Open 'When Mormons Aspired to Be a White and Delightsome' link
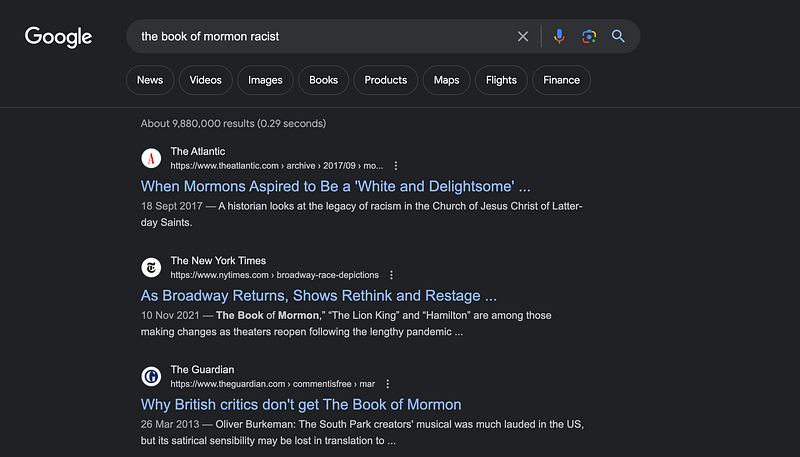Viewport: 800px width, 457px height. [x=336, y=186]
